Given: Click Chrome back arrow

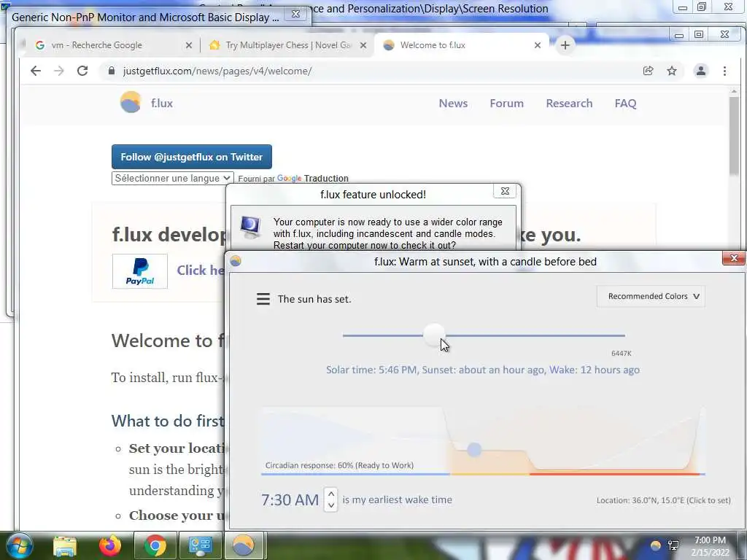Looking at the screenshot, I should click(x=36, y=71).
